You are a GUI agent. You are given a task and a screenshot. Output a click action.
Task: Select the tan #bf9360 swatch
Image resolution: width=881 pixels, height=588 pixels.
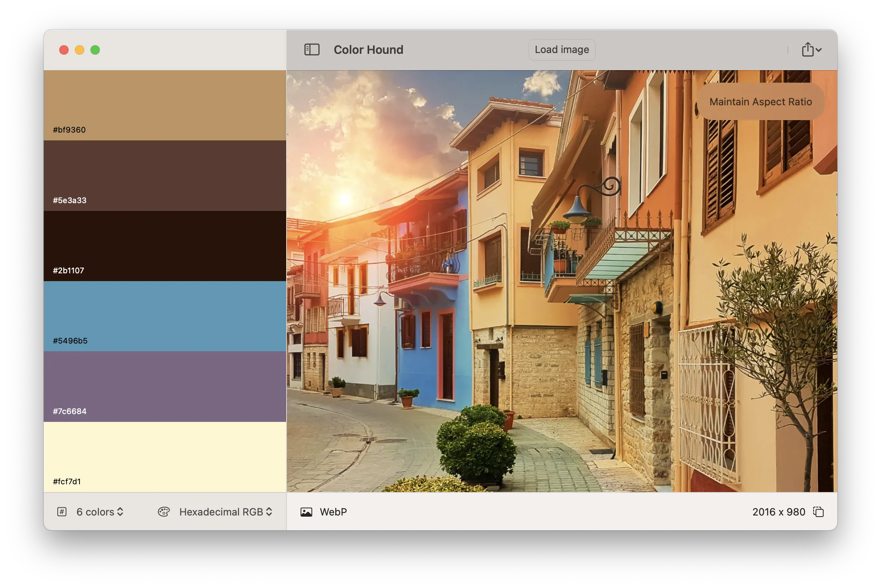click(x=165, y=105)
